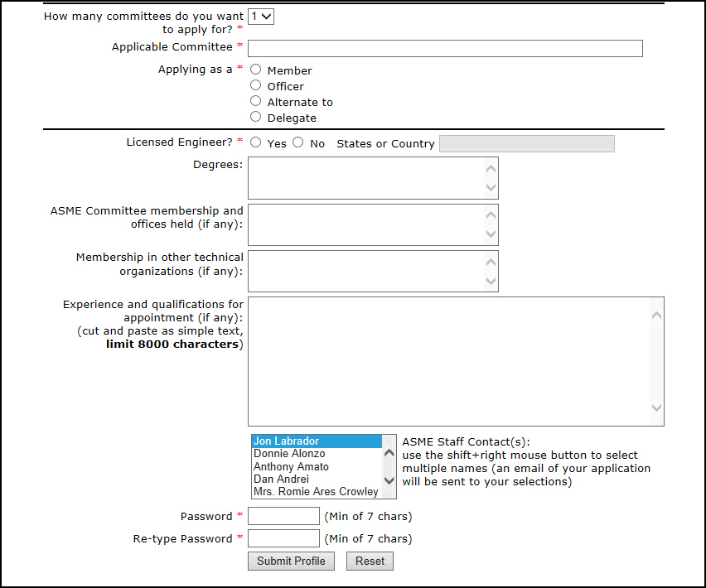Click inside the Degrees text box

pyautogui.click(x=365, y=177)
